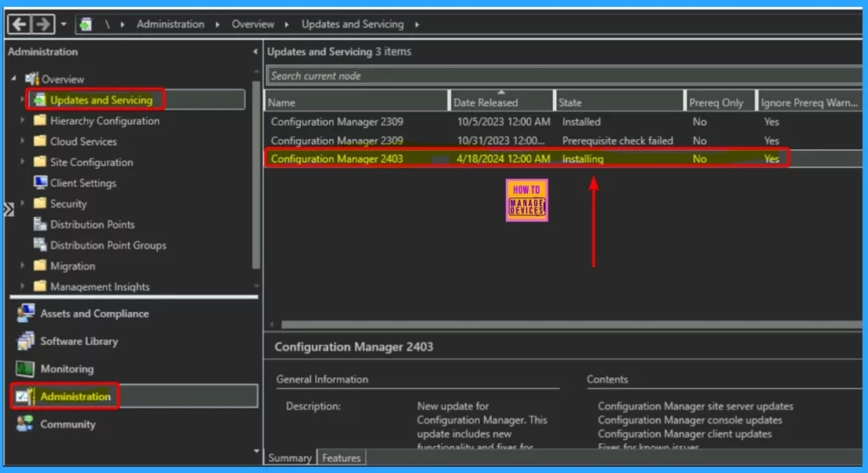Click the root node icon in breadcrumb
This screenshot has height=473, width=868.
click(x=86, y=25)
